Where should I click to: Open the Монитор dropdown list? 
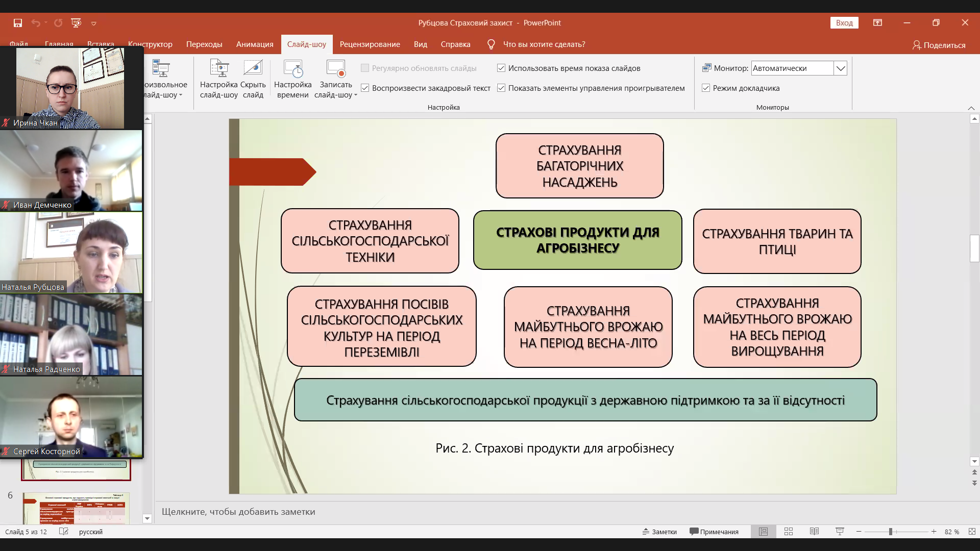[x=840, y=68]
